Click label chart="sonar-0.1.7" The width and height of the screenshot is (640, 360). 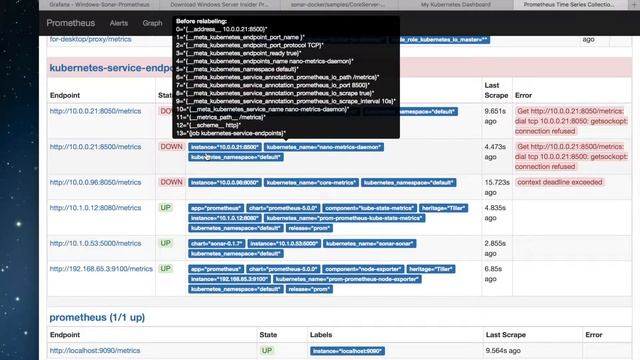click(217, 244)
